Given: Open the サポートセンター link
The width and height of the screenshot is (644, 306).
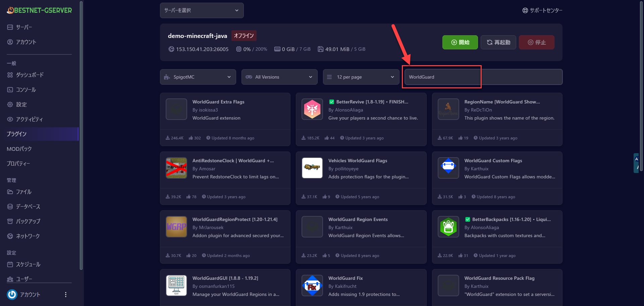Looking at the screenshot, I should point(542,10).
